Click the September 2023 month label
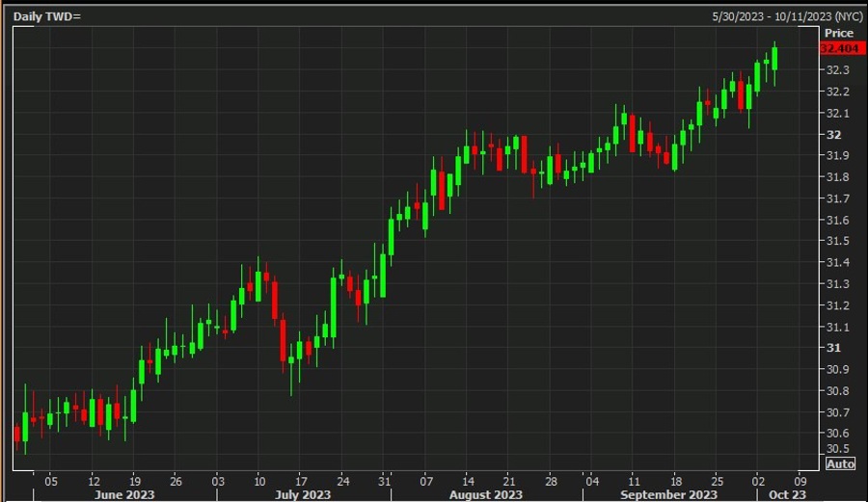The width and height of the screenshot is (868, 502). [668, 495]
